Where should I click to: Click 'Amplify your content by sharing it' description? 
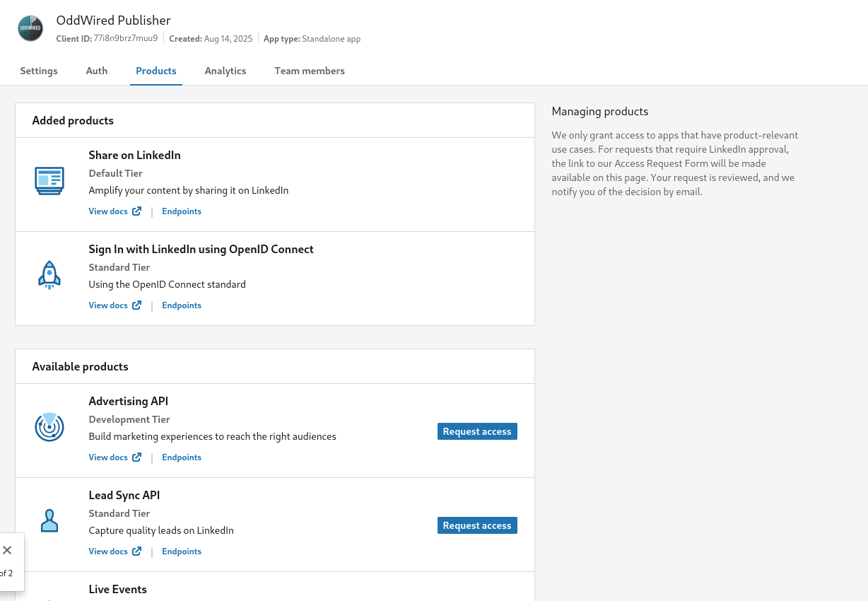click(x=188, y=191)
